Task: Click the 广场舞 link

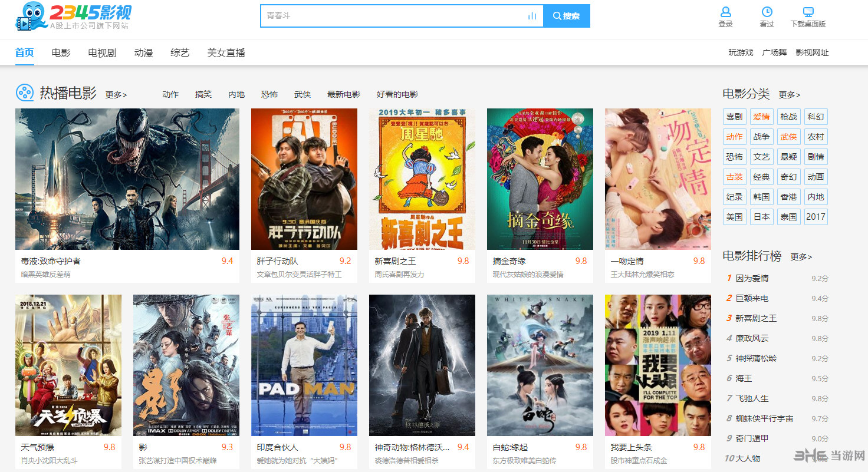Action: [x=774, y=52]
